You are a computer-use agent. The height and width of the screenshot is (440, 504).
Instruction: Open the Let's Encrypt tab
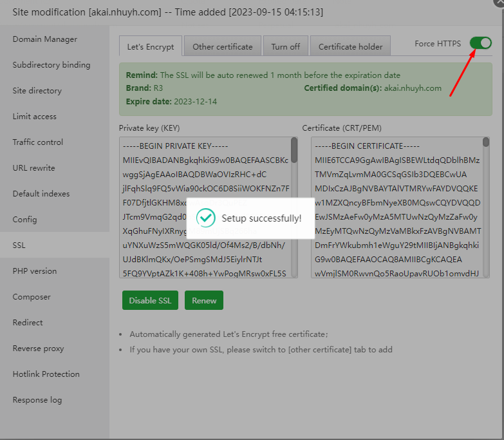[151, 46]
